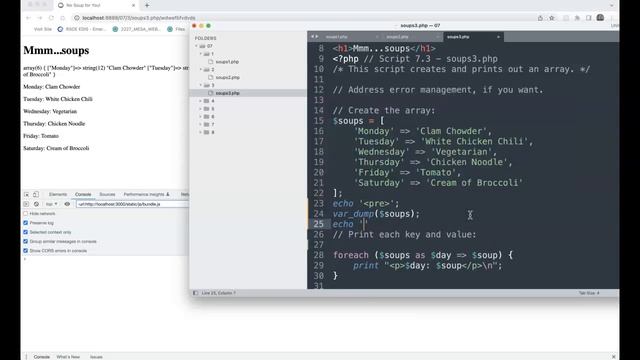Select the No Soup for You browser tab
The image size is (640, 360).
tap(96, 5)
